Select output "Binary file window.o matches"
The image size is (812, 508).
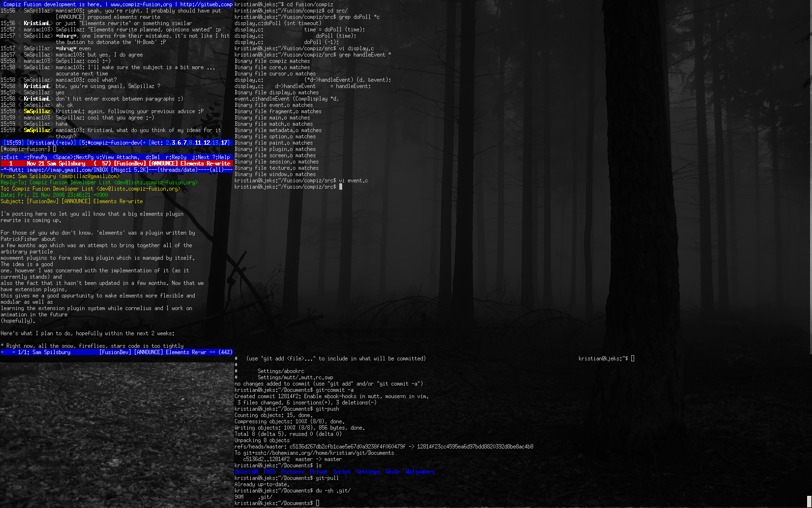point(275,174)
